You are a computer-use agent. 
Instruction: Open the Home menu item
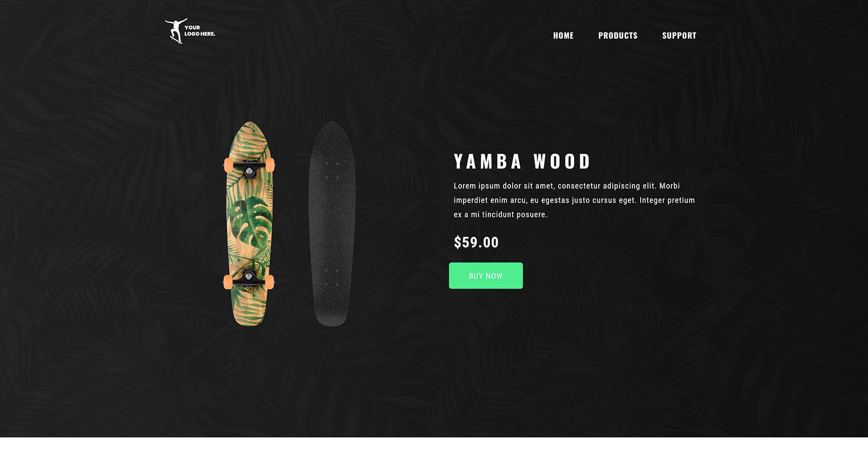[563, 36]
